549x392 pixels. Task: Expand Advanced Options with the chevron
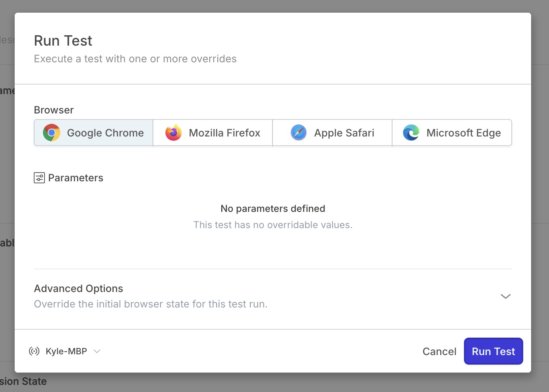point(505,296)
